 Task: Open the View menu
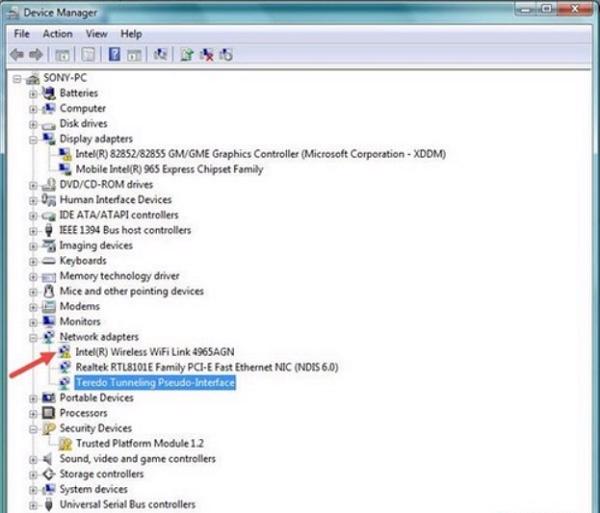pos(96,34)
